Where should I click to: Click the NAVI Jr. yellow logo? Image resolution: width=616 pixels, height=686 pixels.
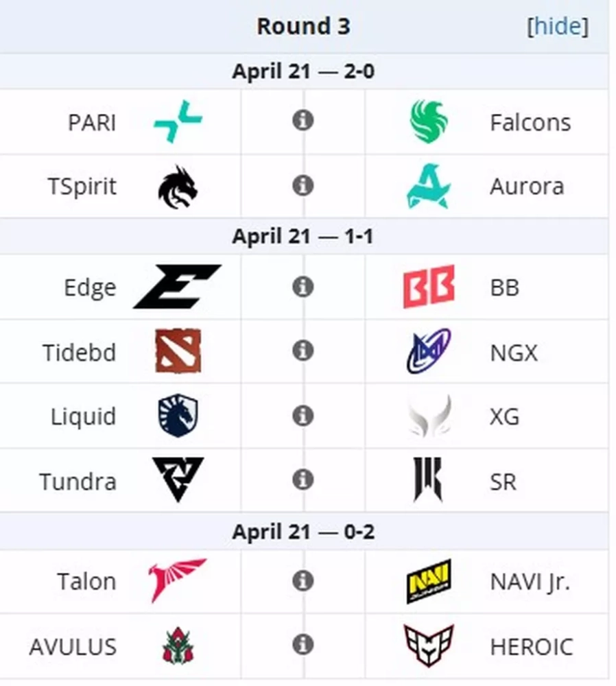429,581
